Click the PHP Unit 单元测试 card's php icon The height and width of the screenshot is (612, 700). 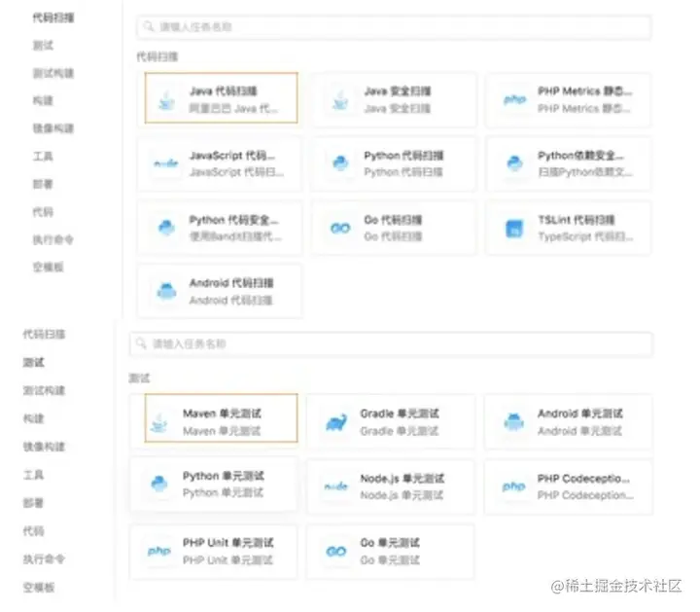(159, 551)
